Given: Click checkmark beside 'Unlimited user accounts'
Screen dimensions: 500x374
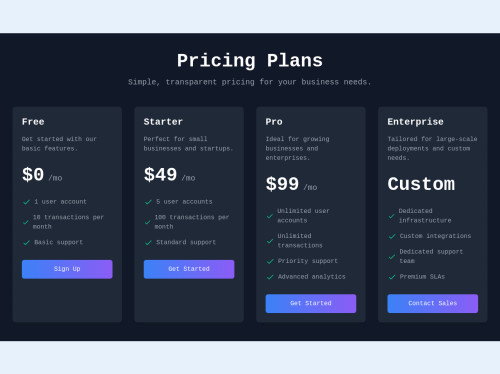Looking at the screenshot, I should (x=270, y=216).
